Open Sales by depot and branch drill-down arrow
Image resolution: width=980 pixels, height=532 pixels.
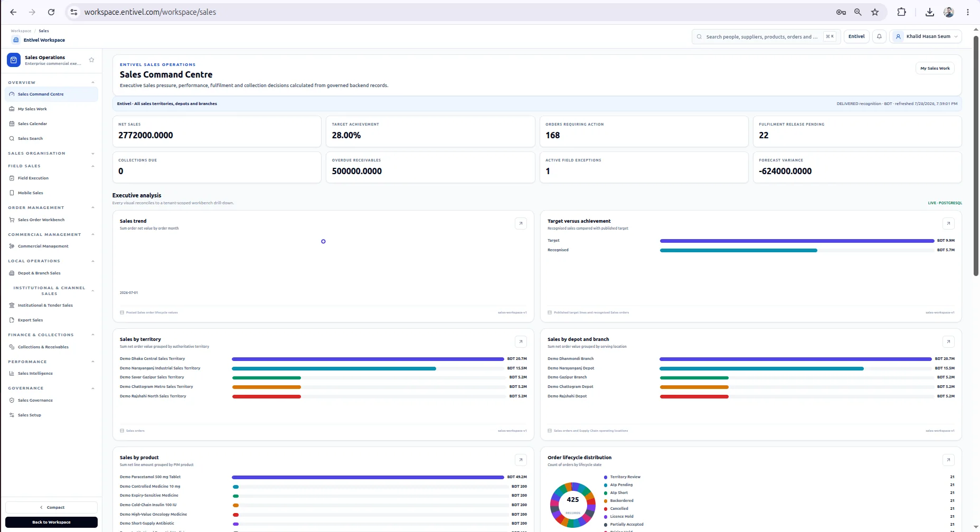click(948, 341)
